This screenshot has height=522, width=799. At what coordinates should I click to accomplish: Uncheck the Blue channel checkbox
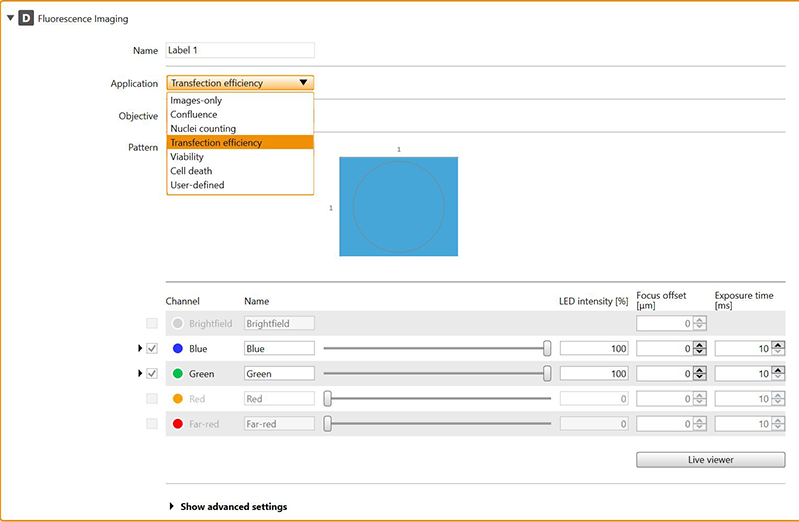(x=152, y=349)
